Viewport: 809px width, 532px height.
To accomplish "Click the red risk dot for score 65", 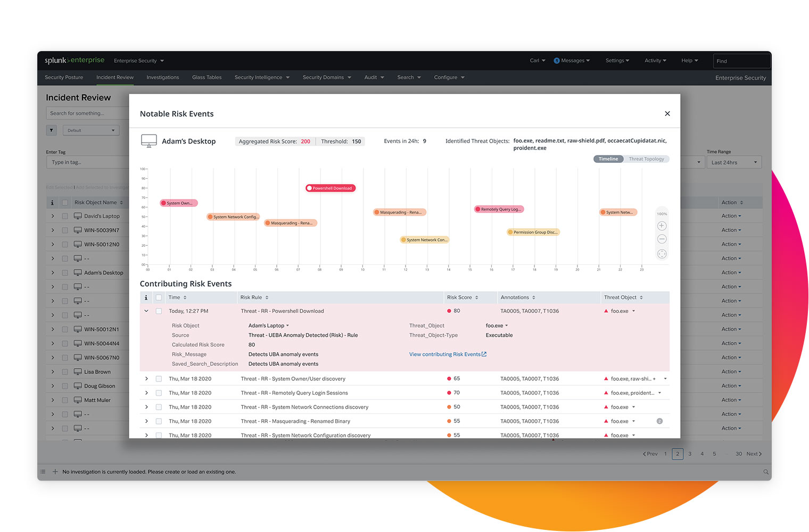I will [x=449, y=379].
